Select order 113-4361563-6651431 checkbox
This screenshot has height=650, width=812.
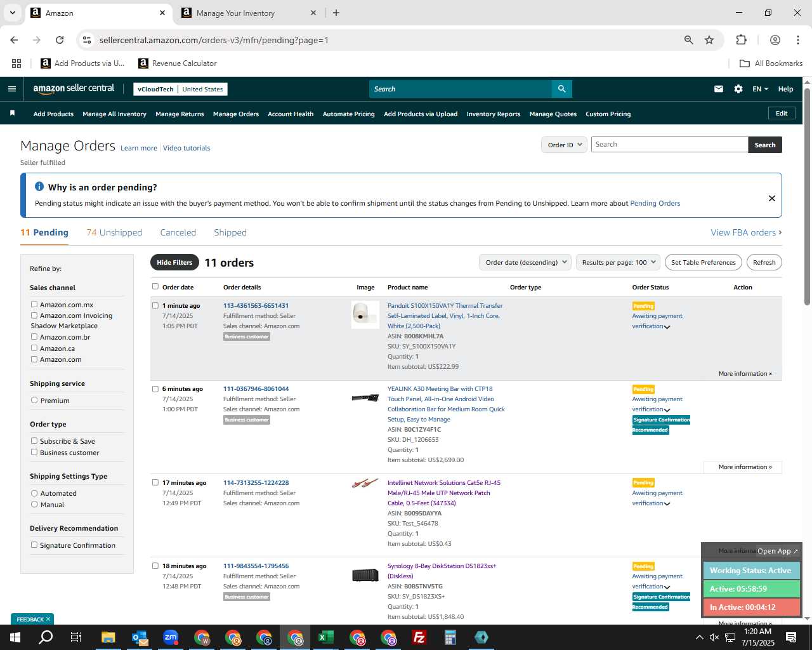[155, 305]
